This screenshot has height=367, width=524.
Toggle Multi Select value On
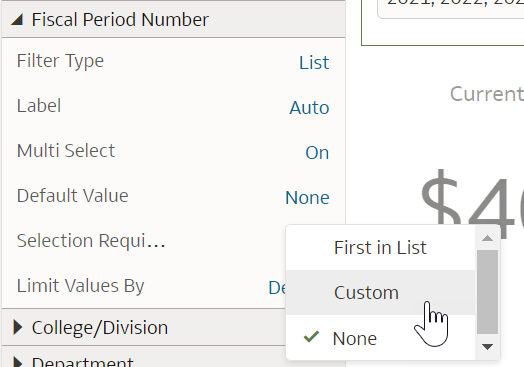tap(317, 153)
